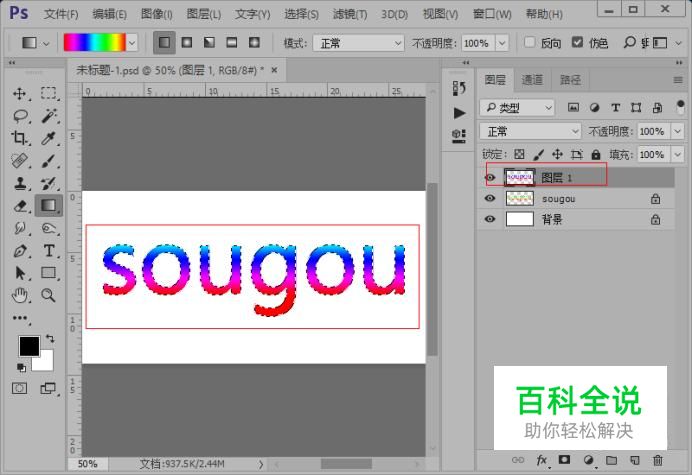Toggle the layer filter switch
This screenshot has width=692, height=475.
(680, 107)
